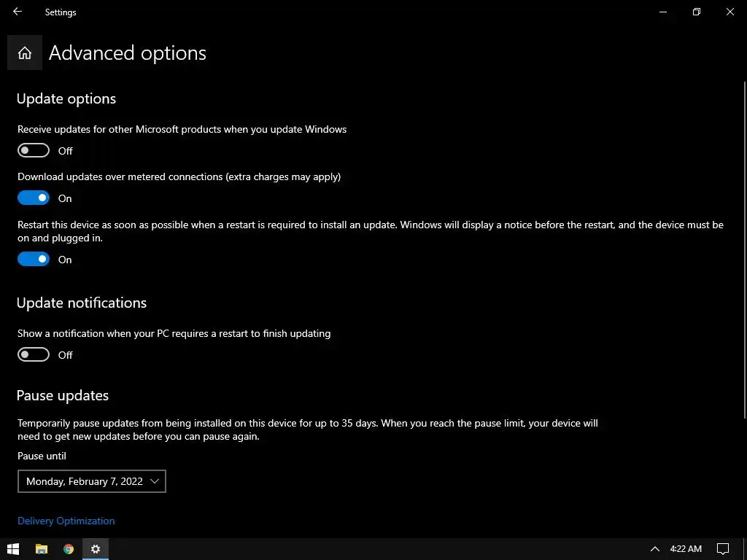Screen dimensions: 747x560
Task: Open the Pause until date dropdown
Action: pyautogui.click(x=92, y=481)
